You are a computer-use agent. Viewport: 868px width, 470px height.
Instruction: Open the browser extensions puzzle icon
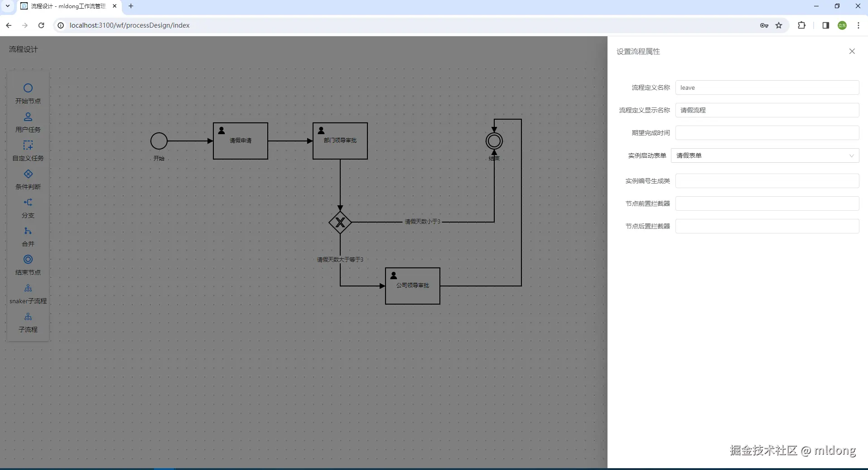(x=801, y=25)
